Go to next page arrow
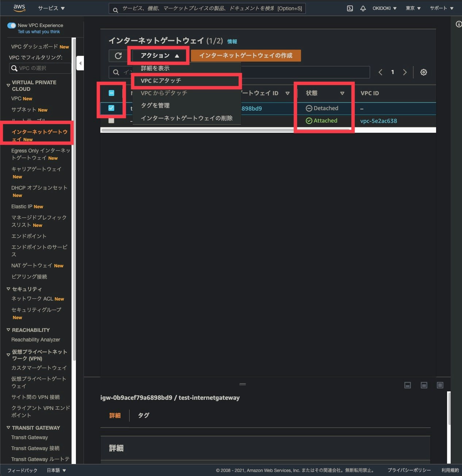This screenshot has height=476, width=462. point(405,72)
